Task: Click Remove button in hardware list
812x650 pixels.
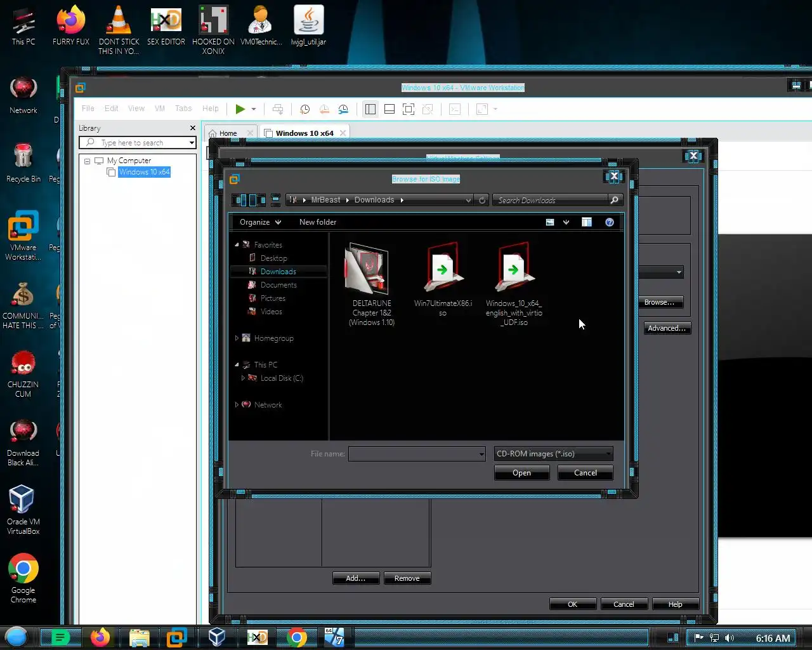Action: pyautogui.click(x=407, y=578)
